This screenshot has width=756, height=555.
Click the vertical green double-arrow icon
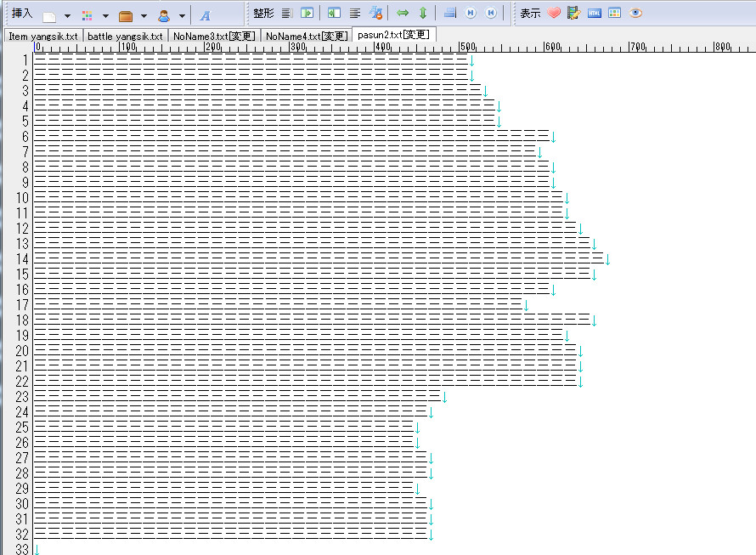pyautogui.click(x=422, y=14)
